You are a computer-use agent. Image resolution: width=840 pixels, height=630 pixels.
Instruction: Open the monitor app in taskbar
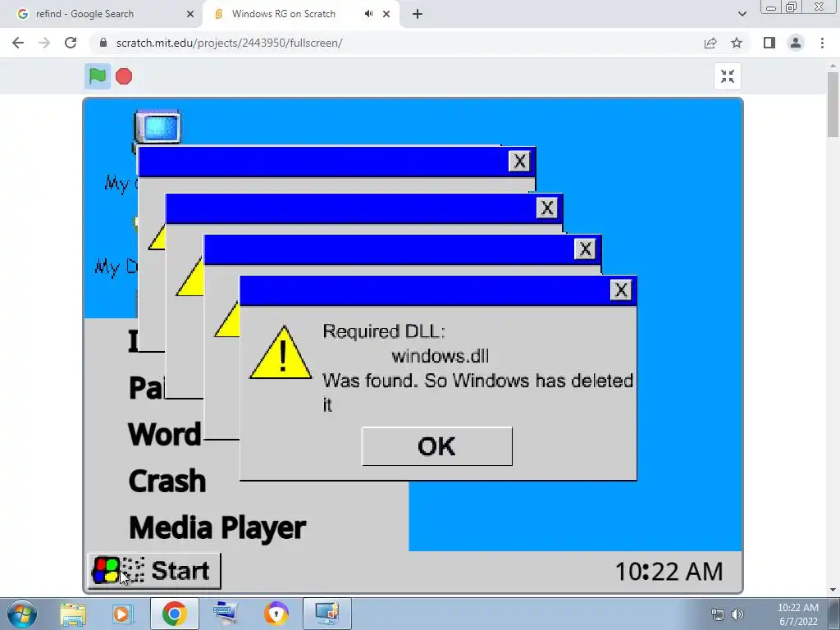(x=327, y=614)
